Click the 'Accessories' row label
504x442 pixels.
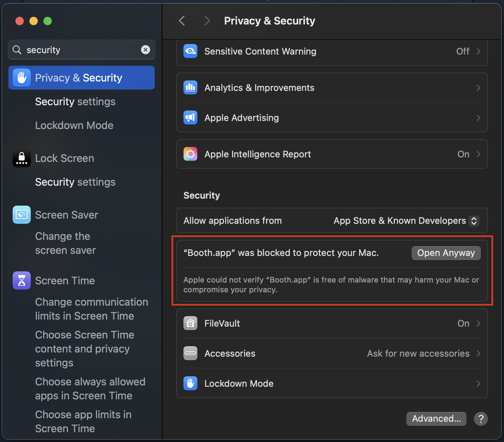pos(230,354)
